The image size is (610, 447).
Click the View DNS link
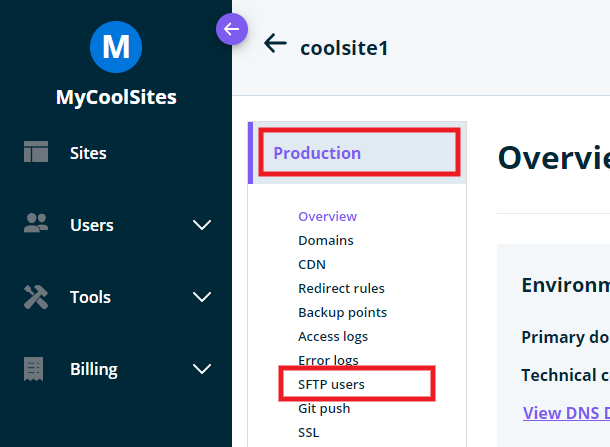click(565, 413)
